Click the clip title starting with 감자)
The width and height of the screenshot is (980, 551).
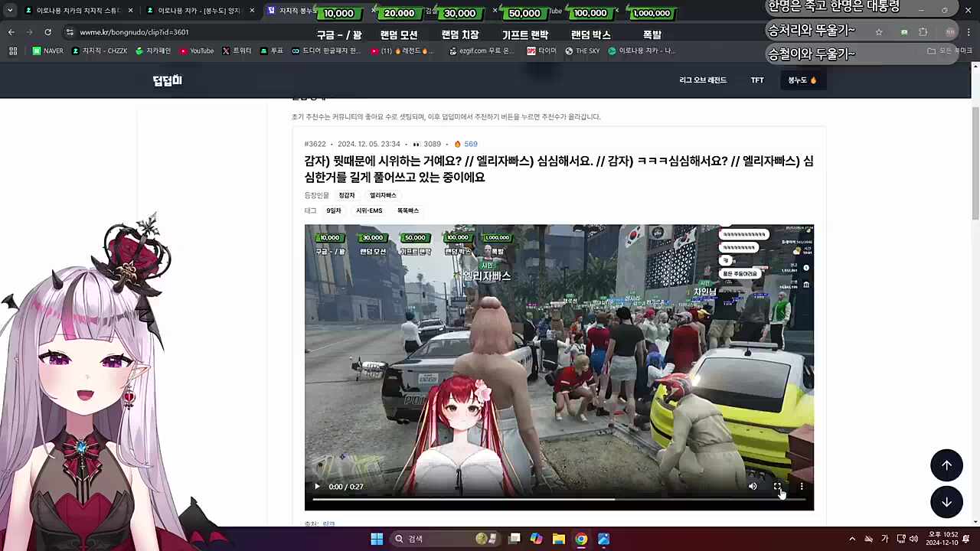click(559, 169)
